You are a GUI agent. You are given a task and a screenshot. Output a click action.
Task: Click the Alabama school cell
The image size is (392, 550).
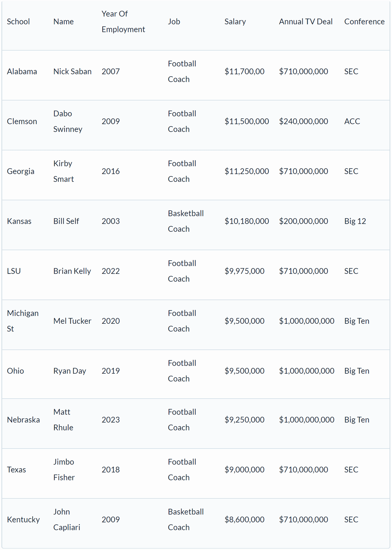tap(22, 72)
